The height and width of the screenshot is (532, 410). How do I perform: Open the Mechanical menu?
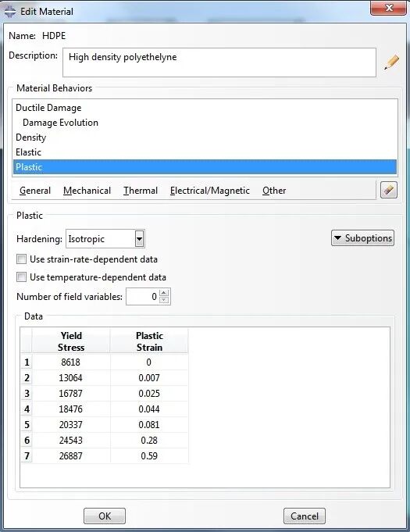click(87, 191)
